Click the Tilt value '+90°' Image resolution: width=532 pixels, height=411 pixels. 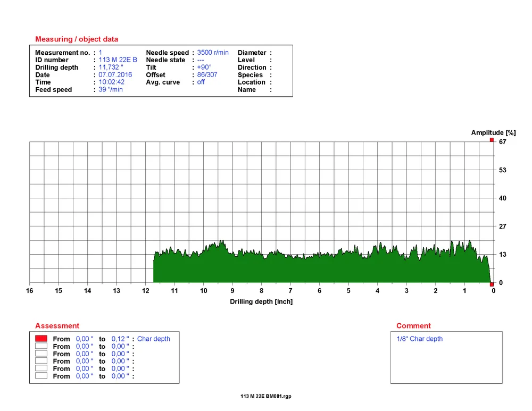coord(204,67)
